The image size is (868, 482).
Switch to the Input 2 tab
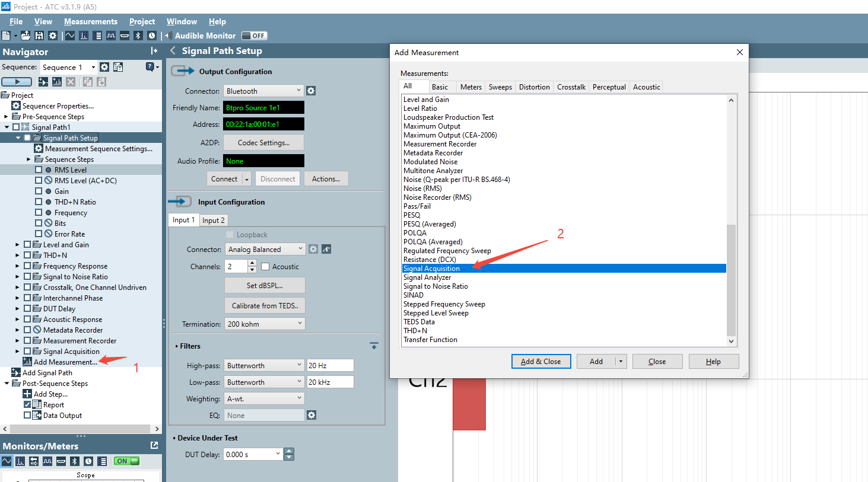pos(213,220)
